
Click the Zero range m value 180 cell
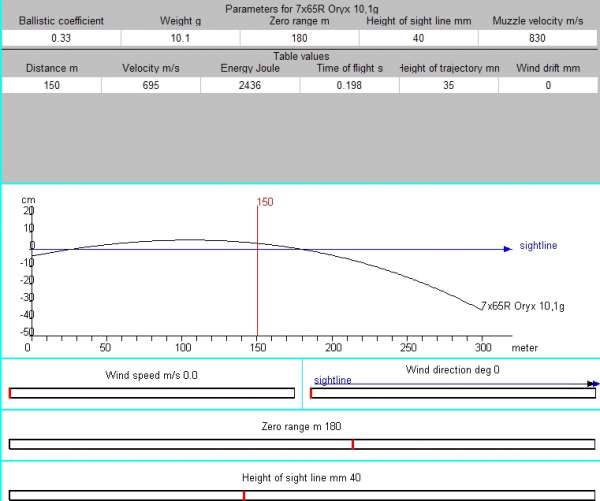click(299, 37)
